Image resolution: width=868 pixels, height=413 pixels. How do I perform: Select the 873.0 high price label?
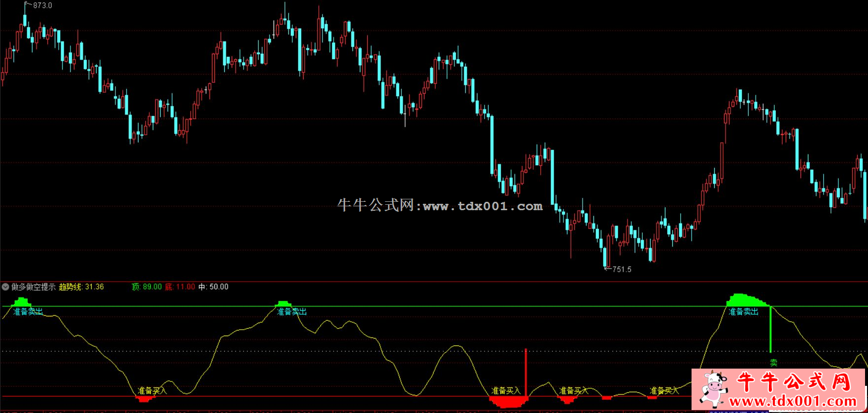click(42, 5)
